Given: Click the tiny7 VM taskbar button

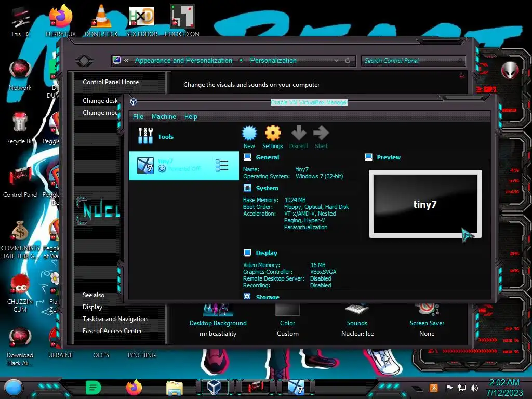Looking at the screenshot, I should (x=296, y=388).
